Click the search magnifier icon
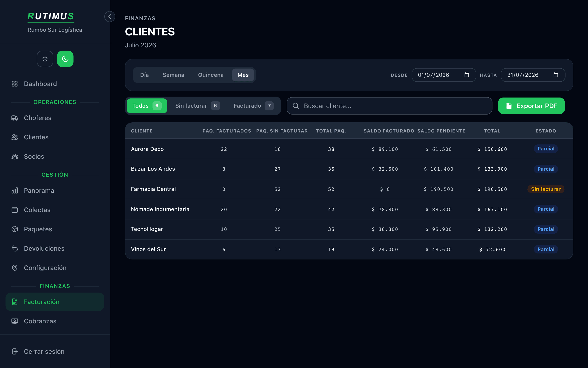This screenshot has height=368, width=588. click(296, 106)
